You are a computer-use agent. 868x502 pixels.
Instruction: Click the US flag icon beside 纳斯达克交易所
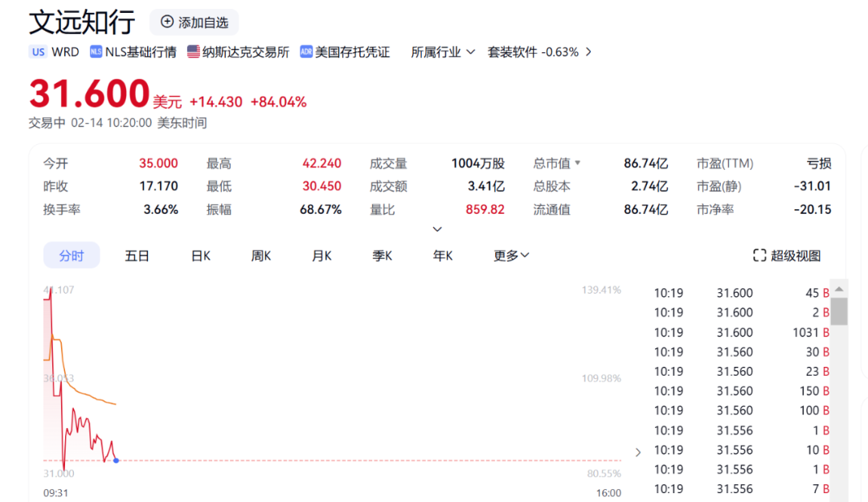tap(193, 51)
